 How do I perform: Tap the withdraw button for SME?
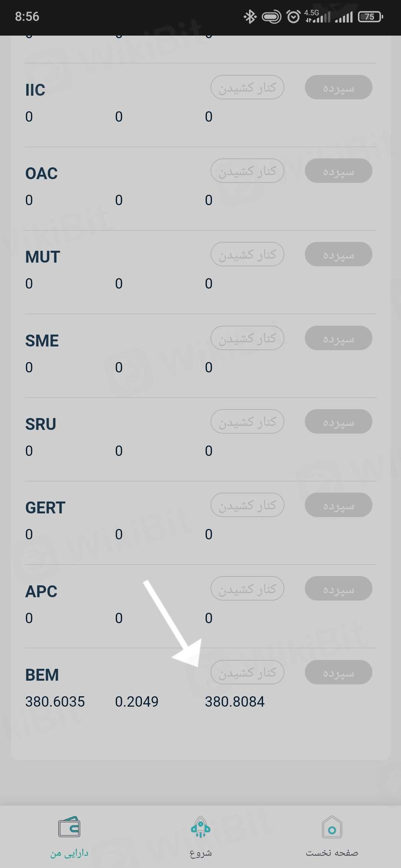(247, 338)
